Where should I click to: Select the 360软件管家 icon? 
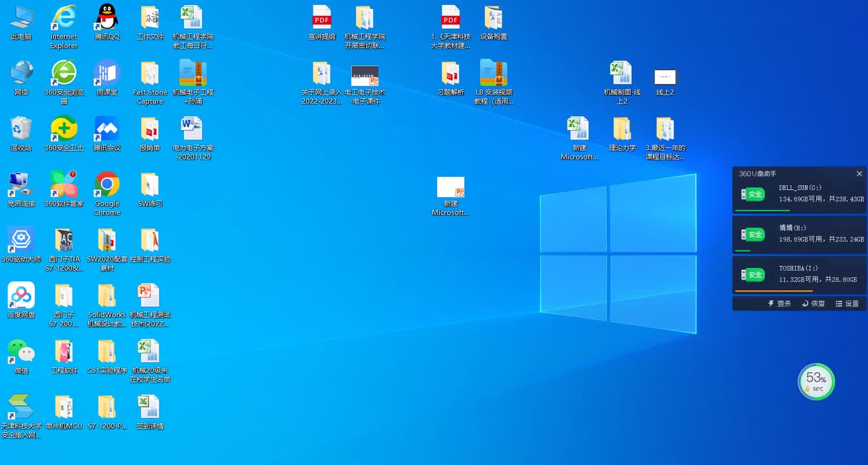64,190
